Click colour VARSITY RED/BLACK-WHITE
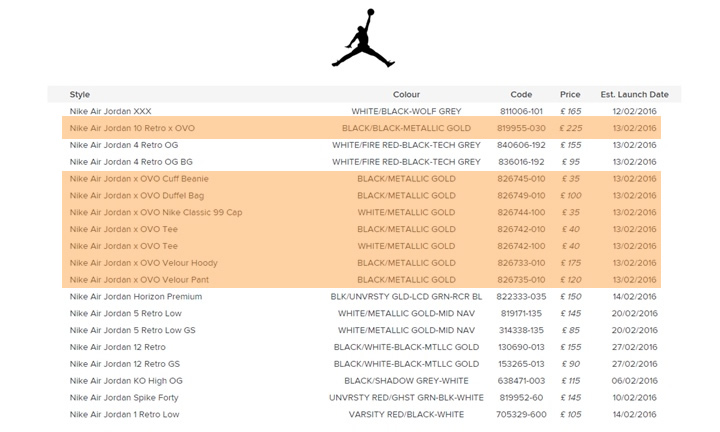The width and height of the screenshot is (720, 432). coord(406,414)
